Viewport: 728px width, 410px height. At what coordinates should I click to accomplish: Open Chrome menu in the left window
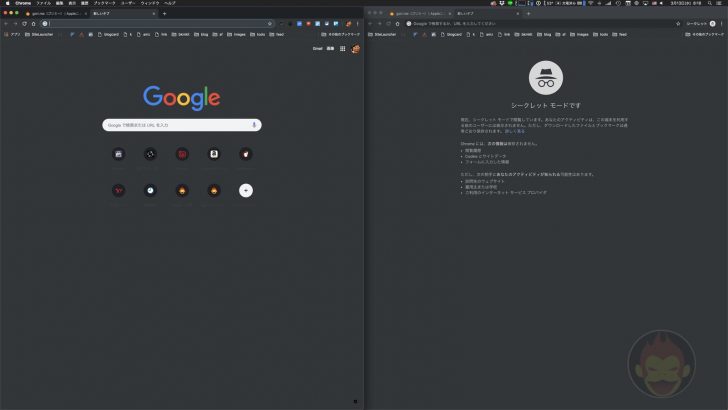[x=358, y=24]
